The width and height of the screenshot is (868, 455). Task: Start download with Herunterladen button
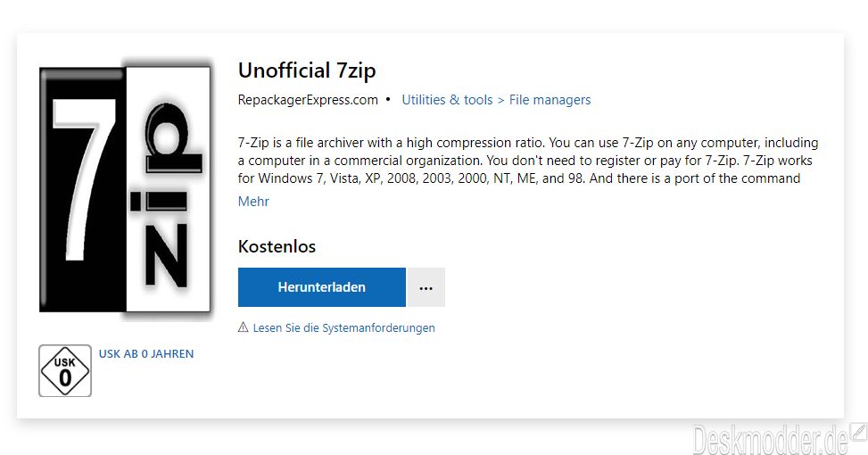click(x=322, y=287)
